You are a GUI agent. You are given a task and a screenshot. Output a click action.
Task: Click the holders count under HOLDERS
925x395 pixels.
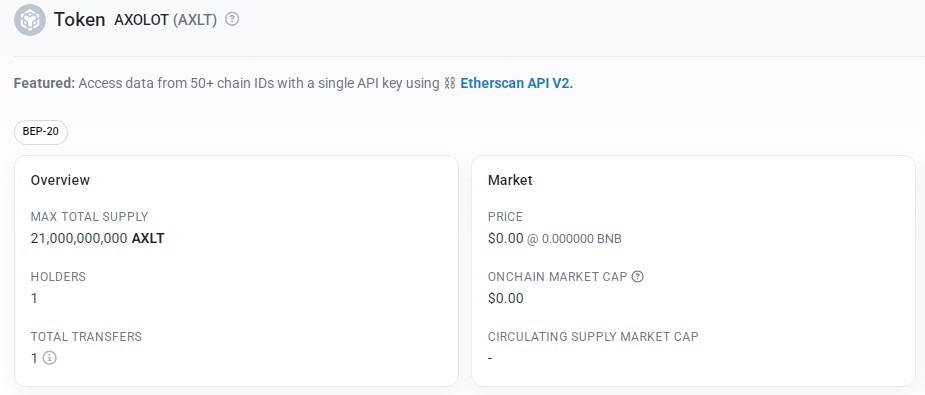[34, 298]
